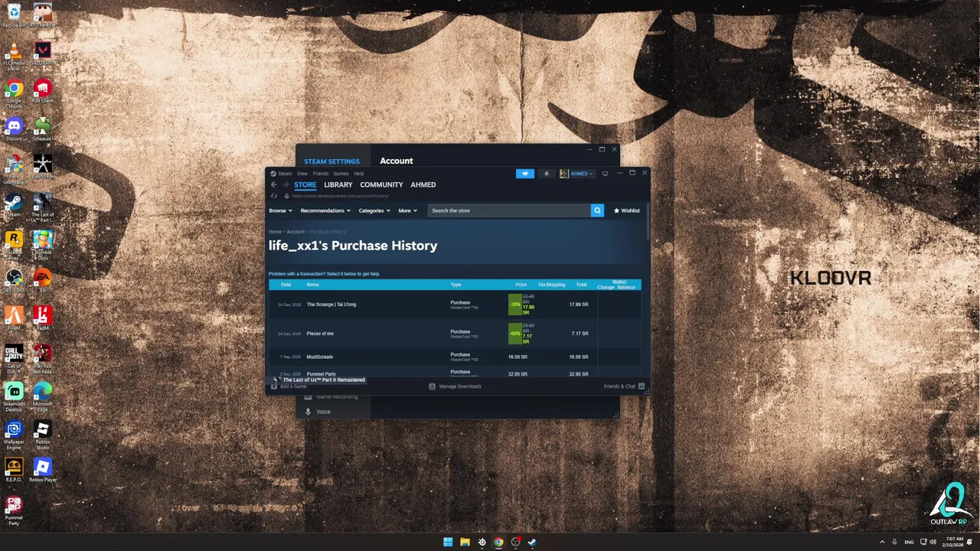Click the Home breadcrumb link

click(275, 232)
